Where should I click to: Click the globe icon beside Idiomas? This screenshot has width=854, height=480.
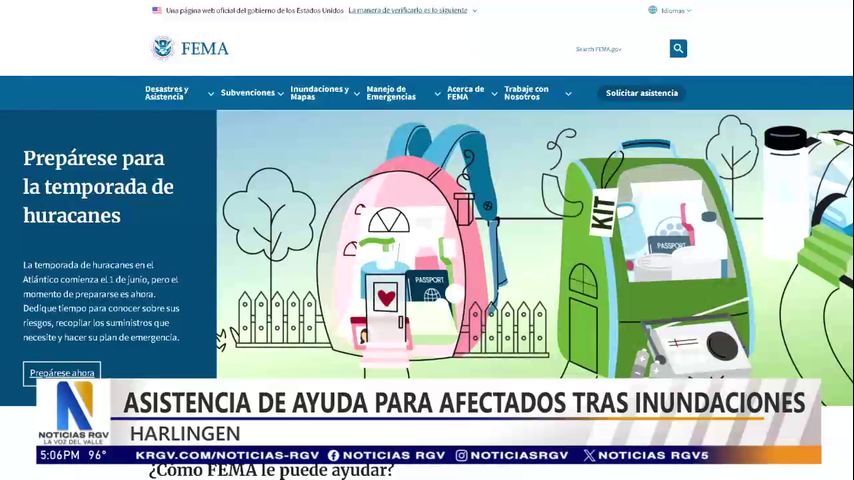(653, 10)
